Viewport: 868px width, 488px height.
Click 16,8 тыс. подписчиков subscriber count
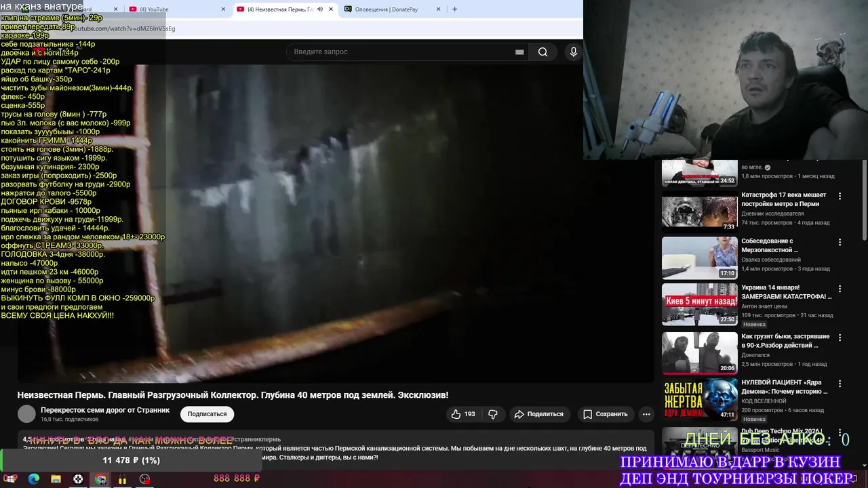[69, 420]
